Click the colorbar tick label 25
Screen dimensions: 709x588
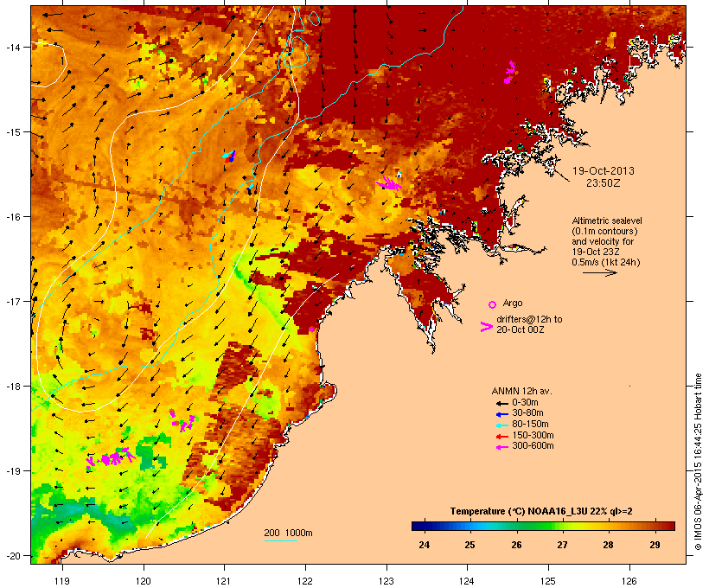pos(469,545)
